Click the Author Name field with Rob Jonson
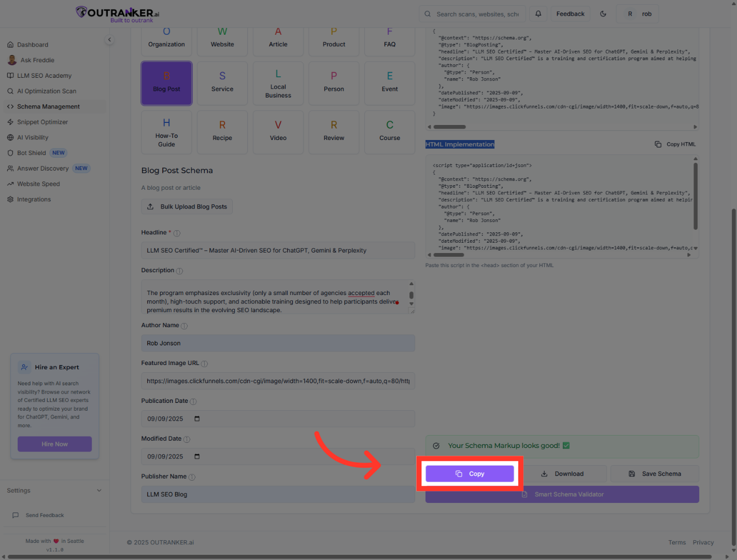 tap(278, 343)
